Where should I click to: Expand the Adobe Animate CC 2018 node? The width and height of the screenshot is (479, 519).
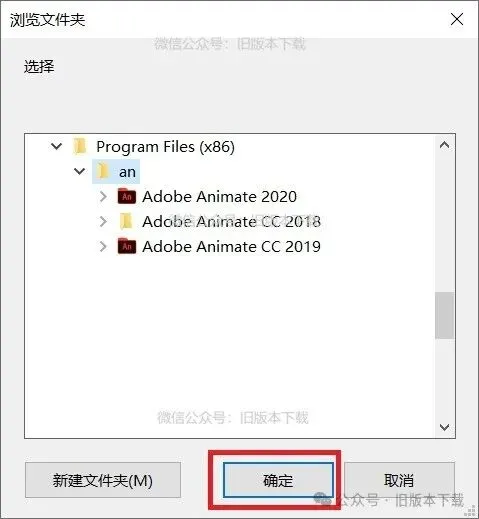pos(103,221)
